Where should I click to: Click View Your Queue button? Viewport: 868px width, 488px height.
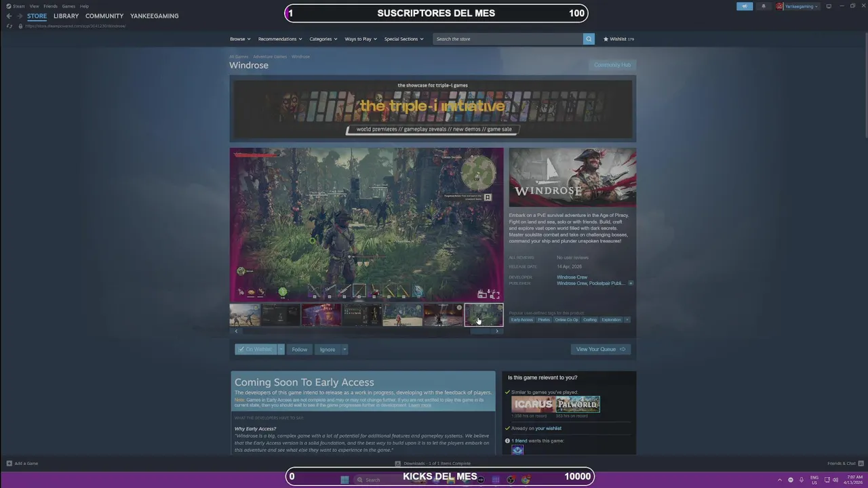(601, 349)
